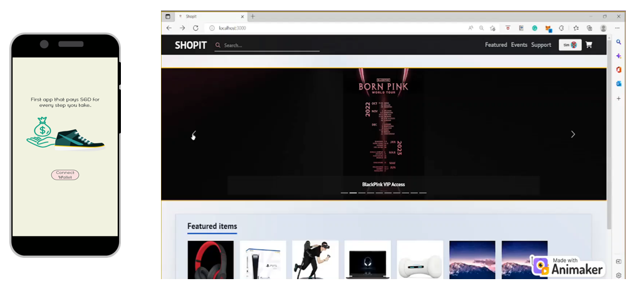
Task: Open the browser profile avatar icon
Action: pyautogui.click(x=603, y=28)
